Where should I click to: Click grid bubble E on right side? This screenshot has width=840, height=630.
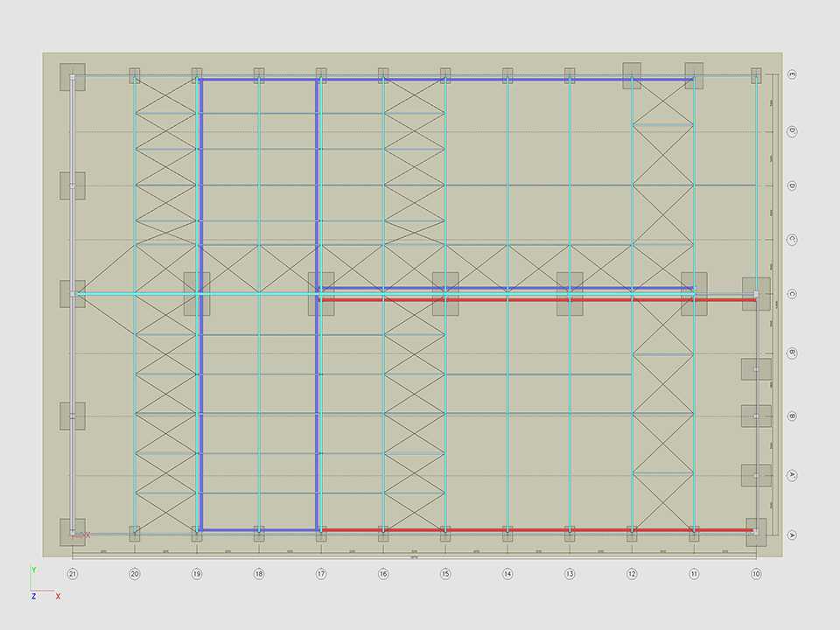tap(792, 75)
